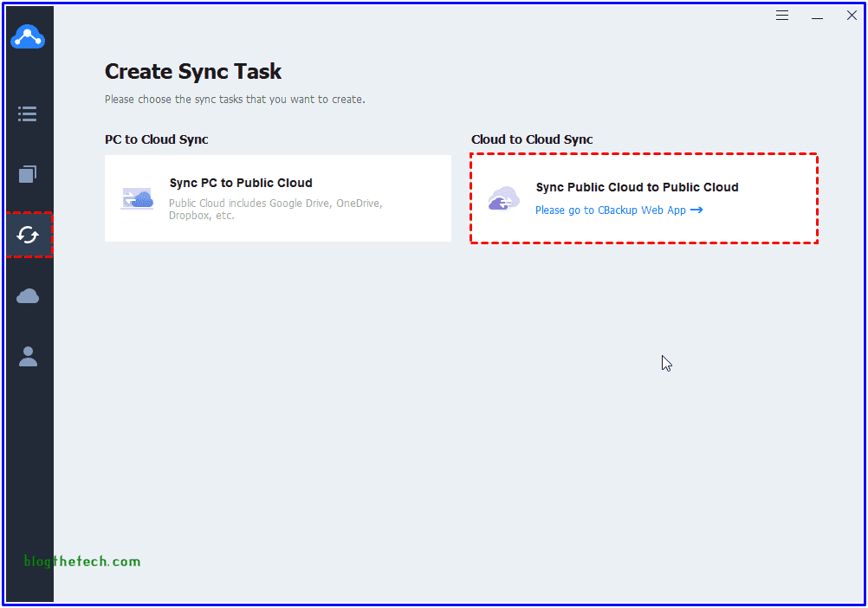The width and height of the screenshot is (868, 608).
Task: Click the arrow beside the Web App link
Action: [x=696, y=210]
